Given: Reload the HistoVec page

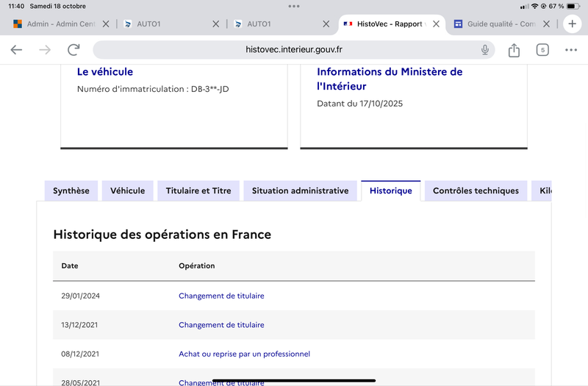Looking at the screenshot, I should [73, 50].
